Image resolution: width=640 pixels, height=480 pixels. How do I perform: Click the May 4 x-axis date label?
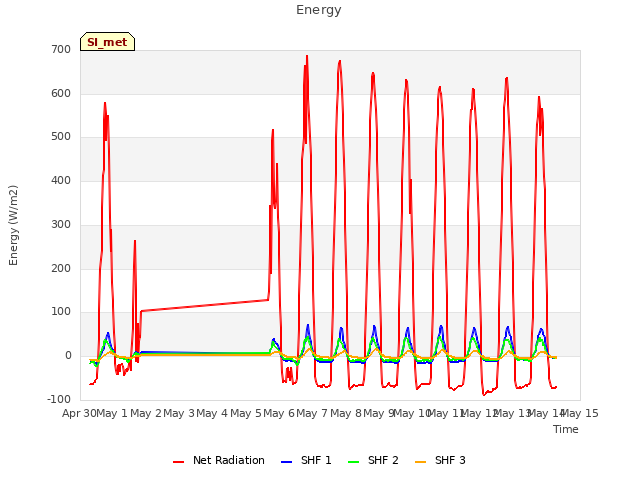tap(212, 413)
